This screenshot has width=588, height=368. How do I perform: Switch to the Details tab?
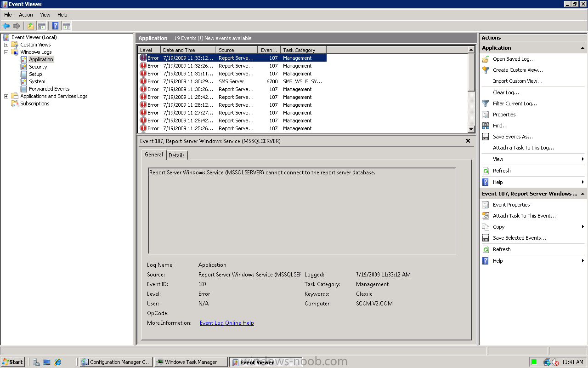pyautogui.click(x=176, y=155)
